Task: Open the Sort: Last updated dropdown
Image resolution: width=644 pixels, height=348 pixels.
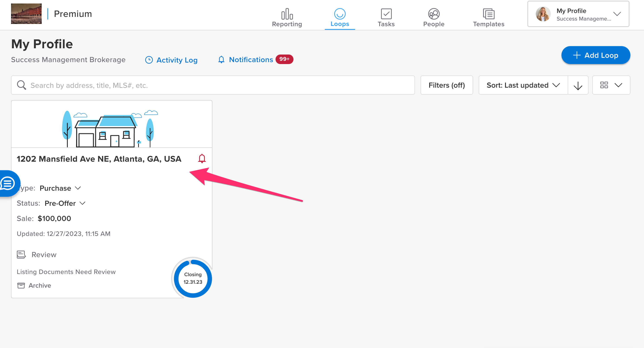Action: (x=523, y=85)
